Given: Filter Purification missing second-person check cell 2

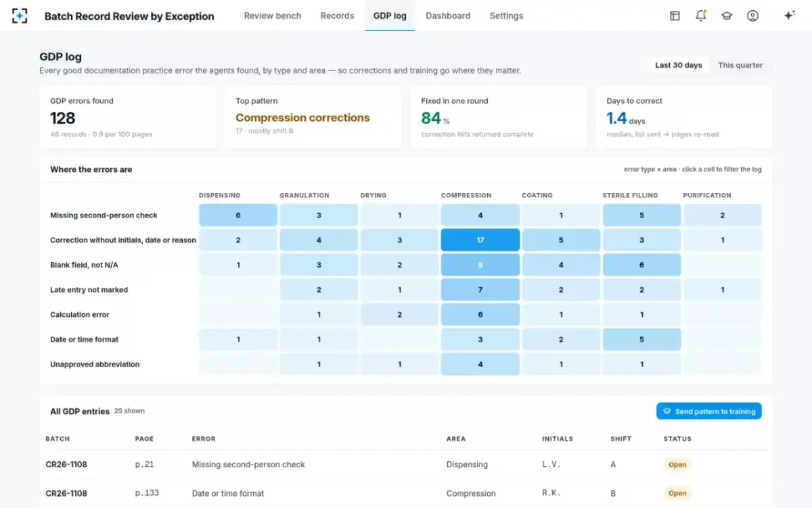Looking at the screenshot, I should pyautogui.click(x=723, y=215).
